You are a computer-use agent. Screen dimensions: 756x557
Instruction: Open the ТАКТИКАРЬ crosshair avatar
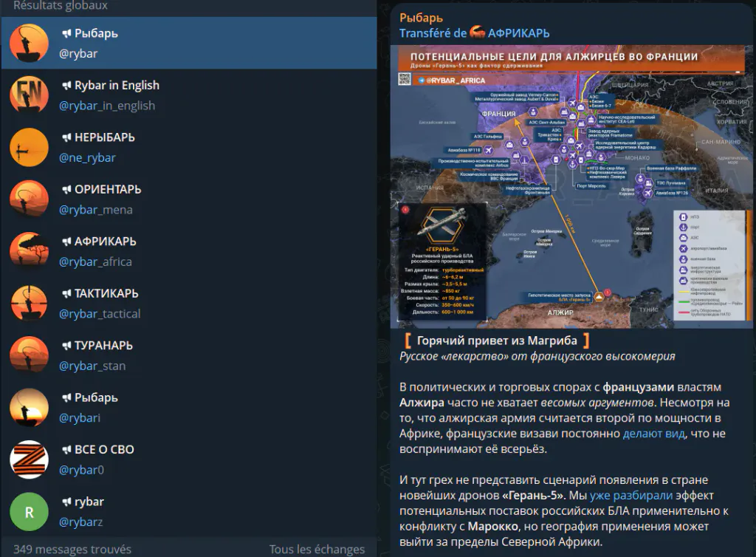(x=29, y=304)
